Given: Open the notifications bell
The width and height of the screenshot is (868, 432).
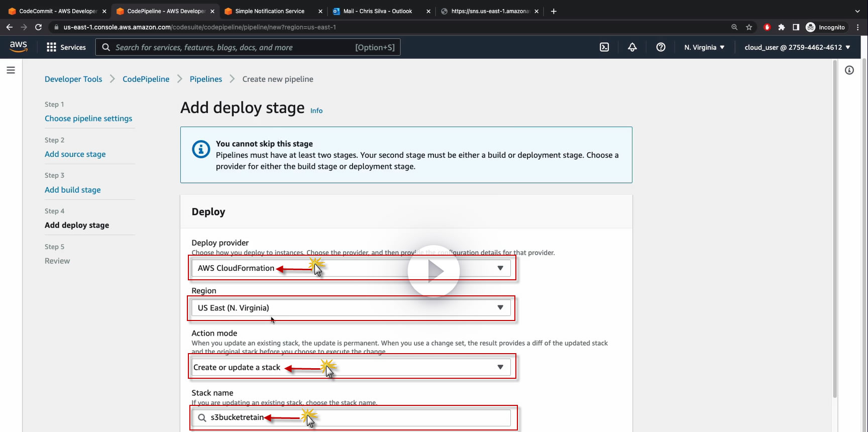Looking at the screenshot, I should (x=632, y=47).
